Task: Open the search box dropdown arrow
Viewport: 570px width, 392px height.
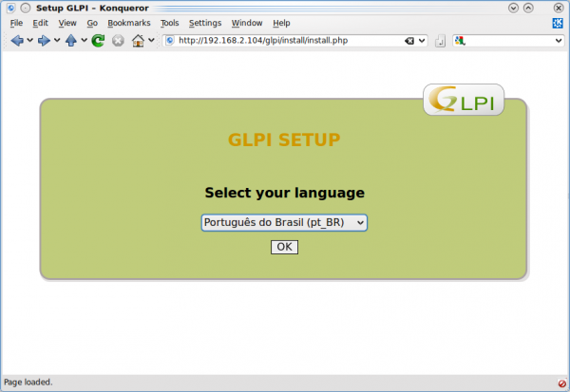Action: tap(559, 41)
